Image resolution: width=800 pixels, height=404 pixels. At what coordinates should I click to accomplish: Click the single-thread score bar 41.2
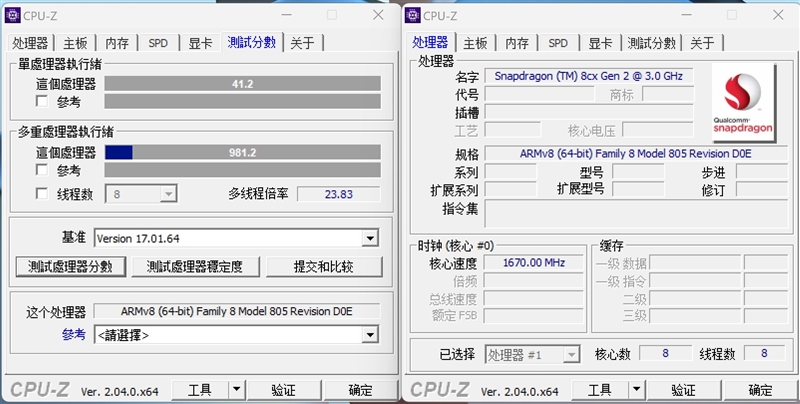click(243, 84)
